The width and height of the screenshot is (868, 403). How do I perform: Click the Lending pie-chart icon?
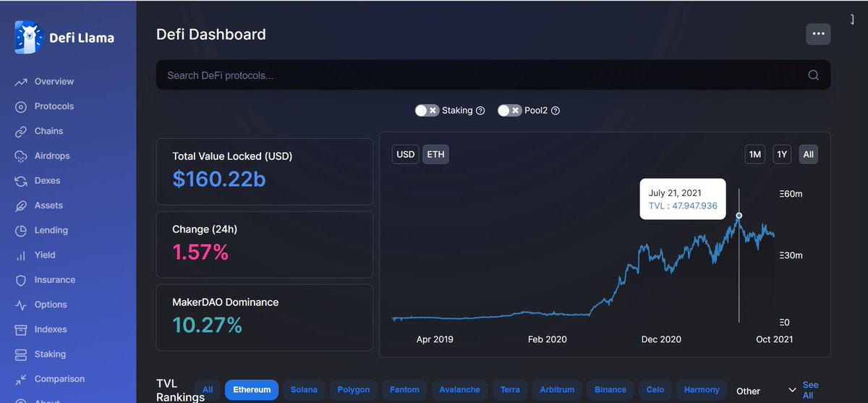(20, 231)
